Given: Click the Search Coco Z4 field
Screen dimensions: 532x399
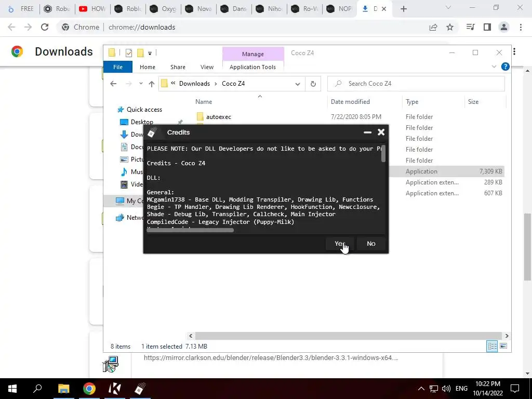Looking at the screenshot, I should 416,84.
